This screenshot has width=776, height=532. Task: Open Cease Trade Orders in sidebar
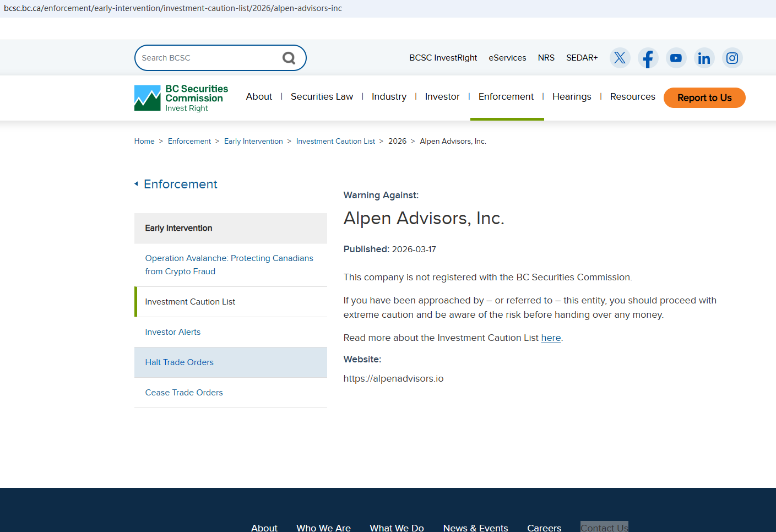pos(231,393)
